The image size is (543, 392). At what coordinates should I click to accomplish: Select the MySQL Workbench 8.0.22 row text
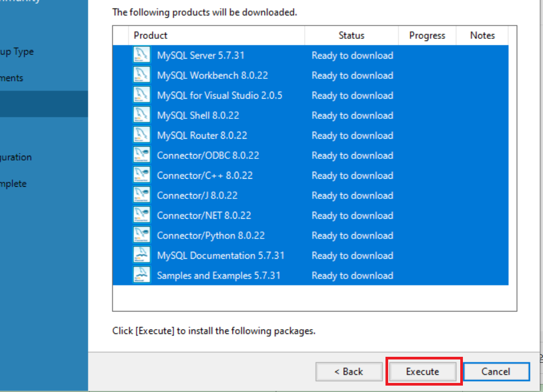tap(213, 75)
